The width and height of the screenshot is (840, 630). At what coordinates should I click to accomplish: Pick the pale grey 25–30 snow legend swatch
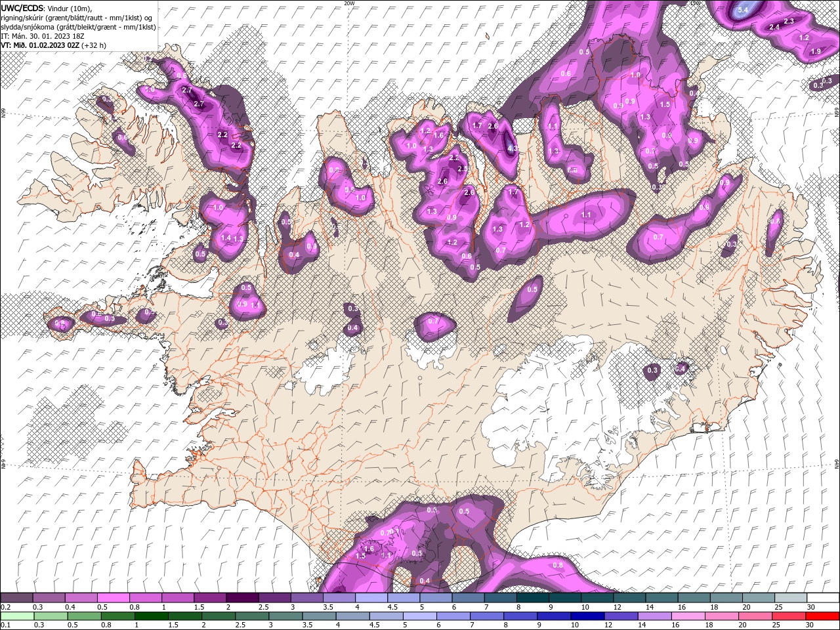790,598
